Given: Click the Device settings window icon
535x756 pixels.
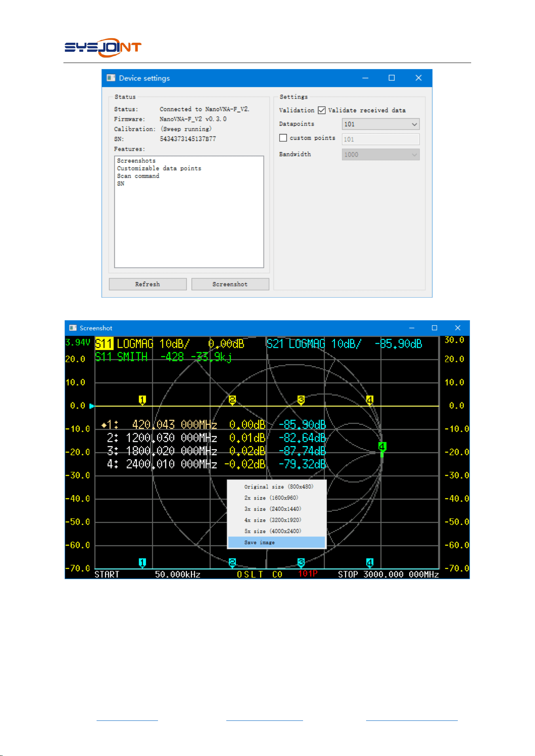Looking at the screenshot, I should pos(111,78).
